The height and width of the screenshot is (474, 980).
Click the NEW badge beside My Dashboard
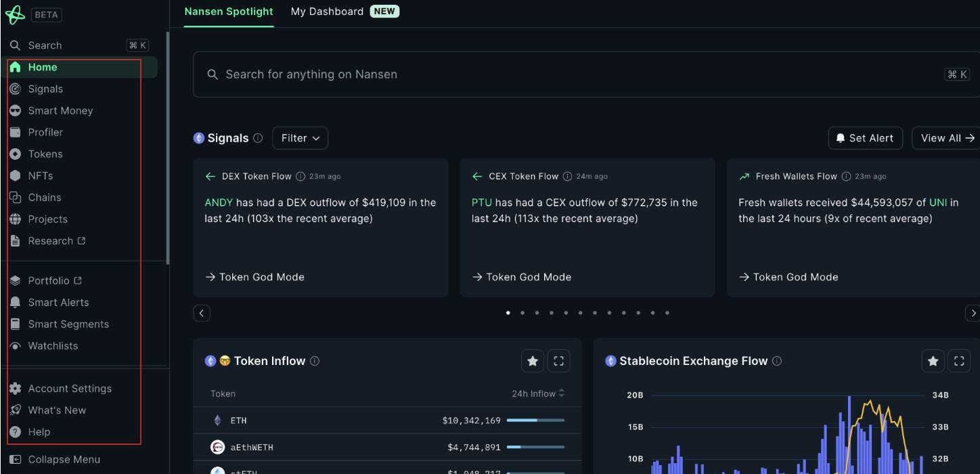tap(384, 12)
